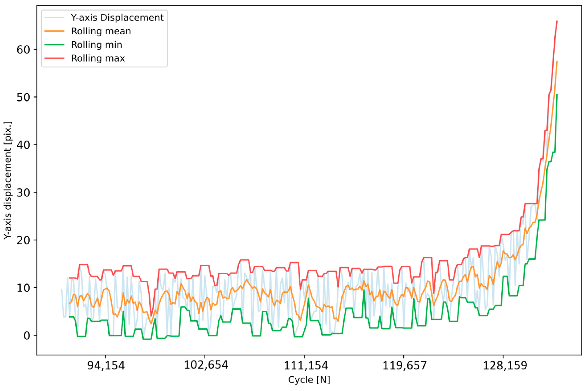Click the peak of the red rolling max line
588x391 pixels.
[x=557, y=21]
